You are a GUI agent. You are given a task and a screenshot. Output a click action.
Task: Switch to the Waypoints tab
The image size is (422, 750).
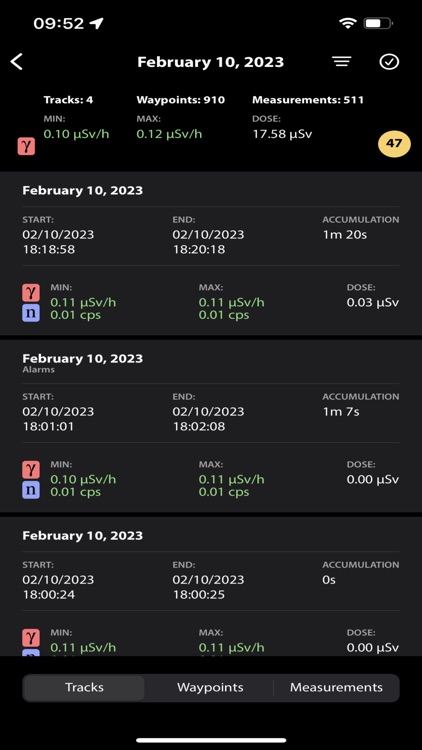(210, 688)
